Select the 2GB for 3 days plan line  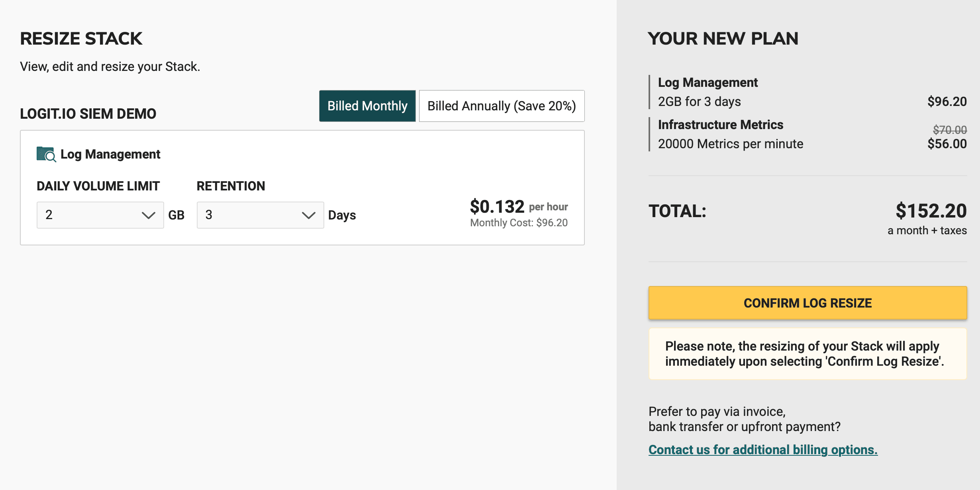pyautogui.click(x=699, y=102)
